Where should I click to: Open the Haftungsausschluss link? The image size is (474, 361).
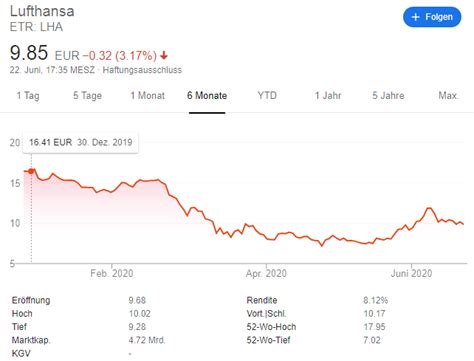[x=142, y=70]
